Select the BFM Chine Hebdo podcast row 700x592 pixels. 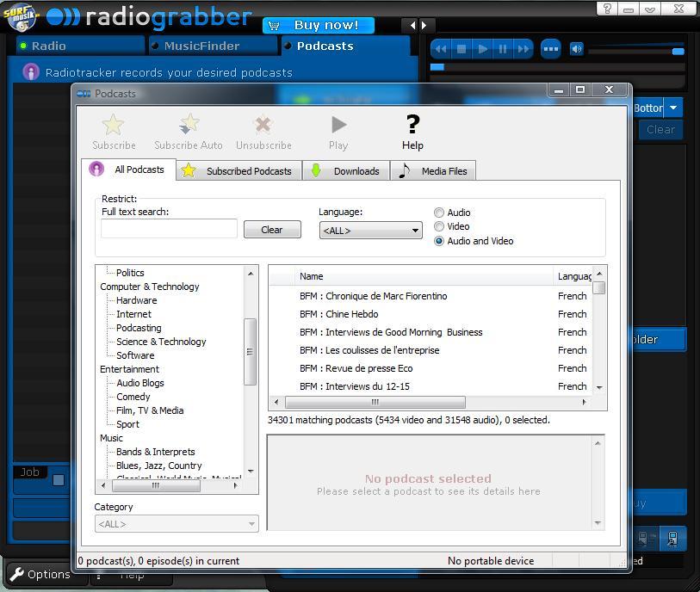pos(387,314)
